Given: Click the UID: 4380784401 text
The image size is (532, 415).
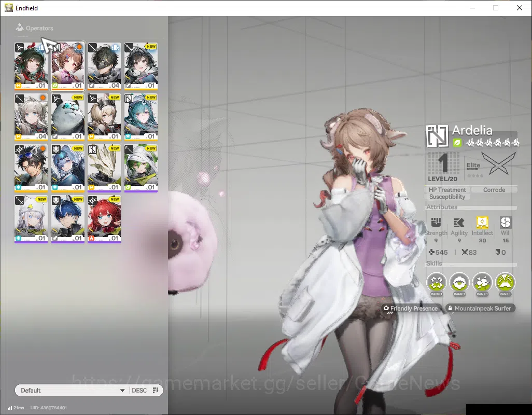Looking at the screenshot, I should coord(49,408).
